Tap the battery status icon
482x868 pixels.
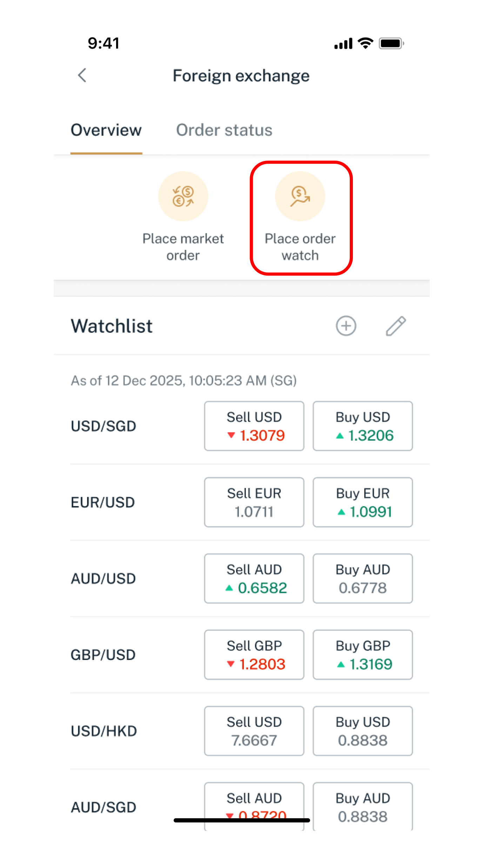click(391, 43)
